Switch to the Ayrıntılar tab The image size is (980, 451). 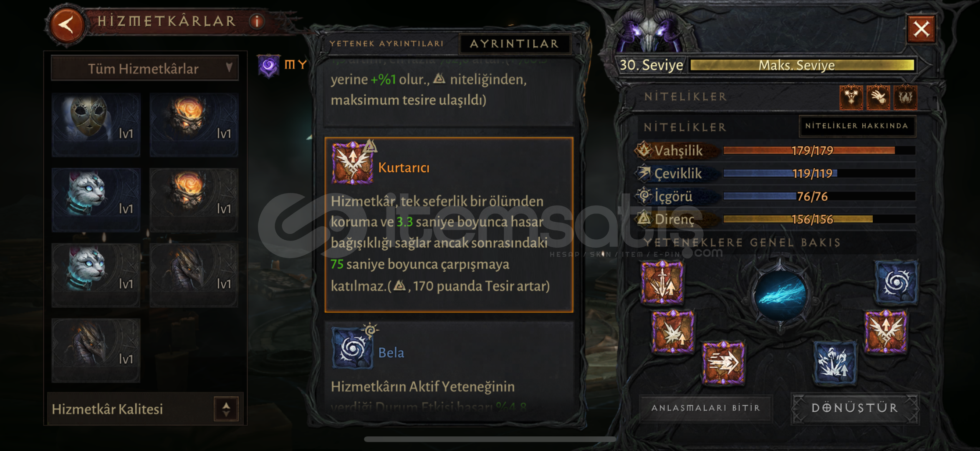pos(514,43)
